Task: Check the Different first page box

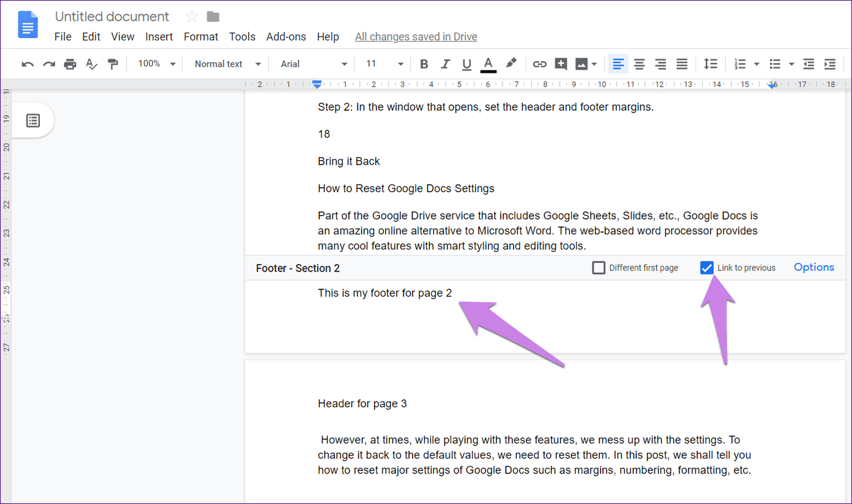Action: [x=599, y=268]
